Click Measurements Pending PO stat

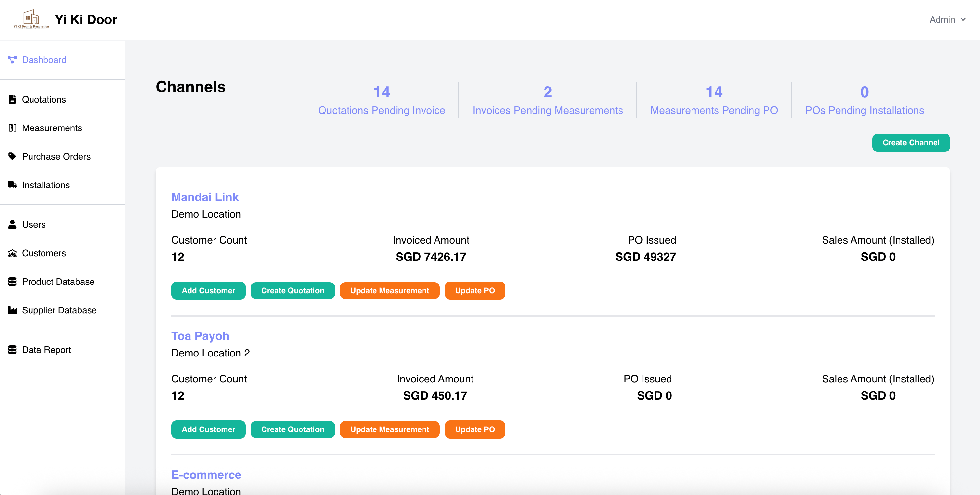714,100
